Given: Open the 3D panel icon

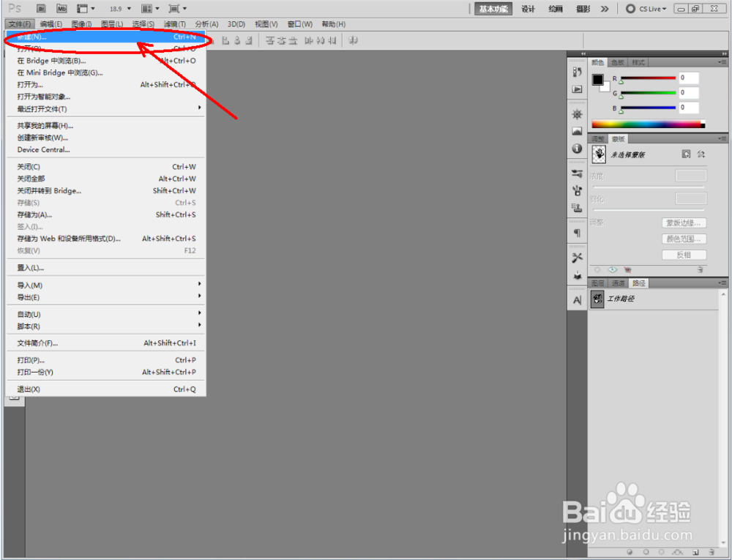Looking at the screenshot, I should click(577, 275).
